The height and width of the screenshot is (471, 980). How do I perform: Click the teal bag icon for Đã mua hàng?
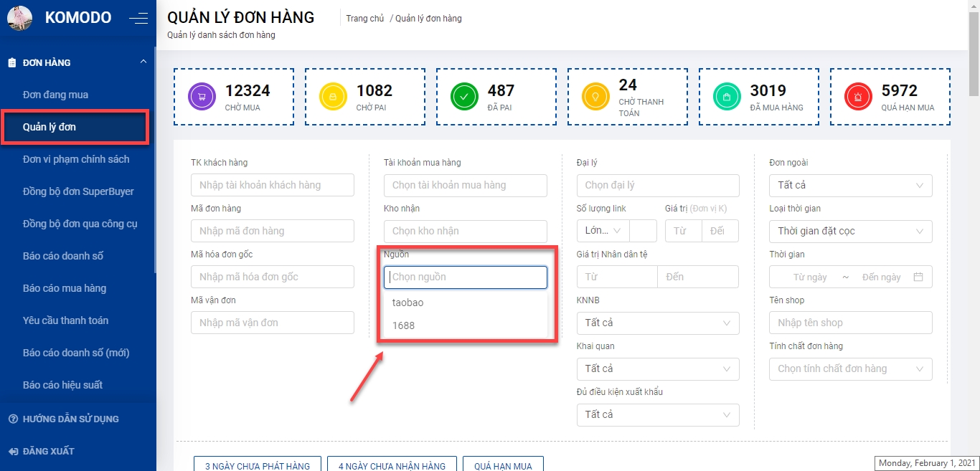[x=727, y=96]
